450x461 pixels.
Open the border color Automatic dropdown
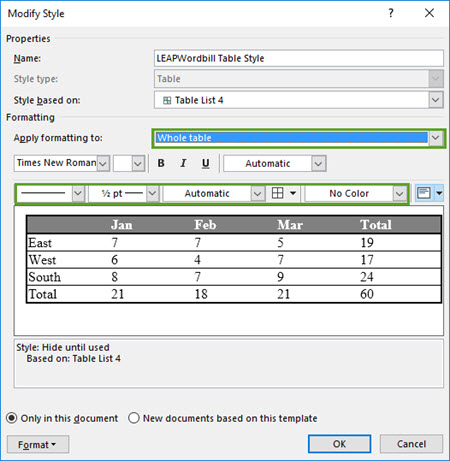tap(258, 193)
